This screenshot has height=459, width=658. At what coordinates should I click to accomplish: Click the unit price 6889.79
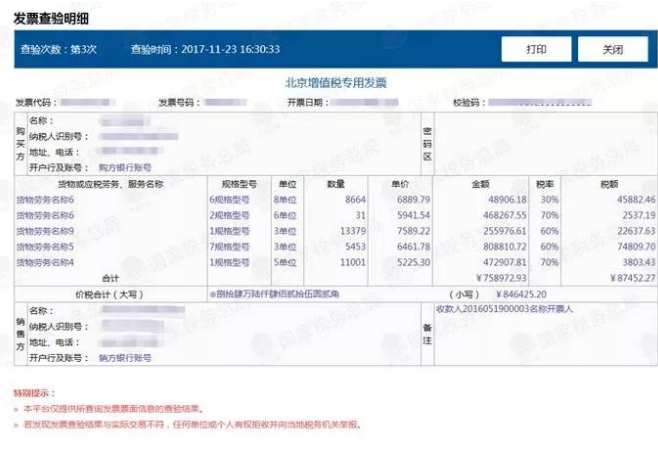[414, 200]
